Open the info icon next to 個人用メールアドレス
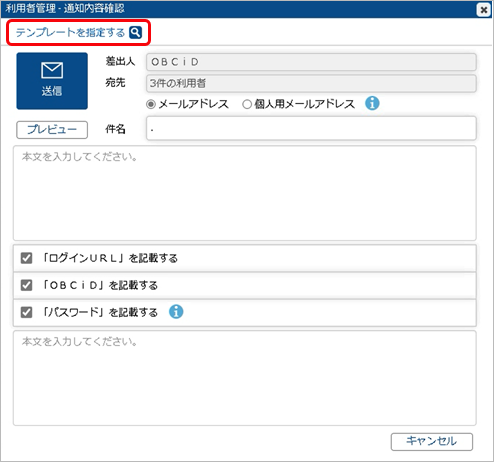This screenshot has width=494, height=462. (x=372, y=103)
